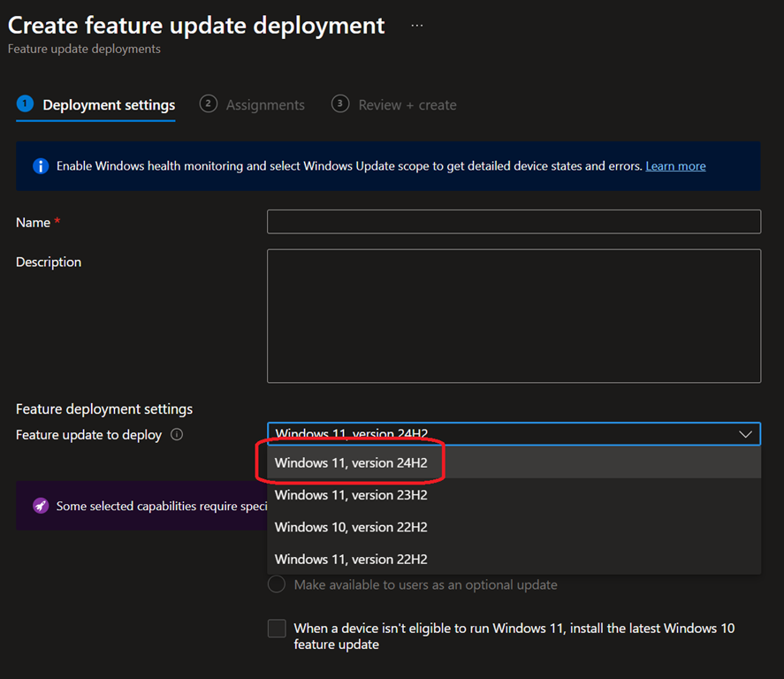The width and height of the screenshot is (784, 679).
Task: Focus the Description text area
Action: (x=514, y=316)
